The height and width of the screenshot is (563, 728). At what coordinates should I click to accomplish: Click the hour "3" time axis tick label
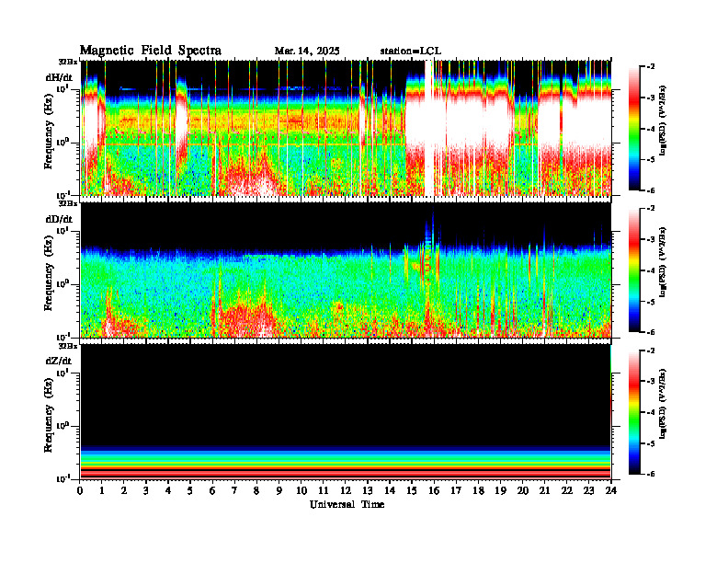coord(146,491)
